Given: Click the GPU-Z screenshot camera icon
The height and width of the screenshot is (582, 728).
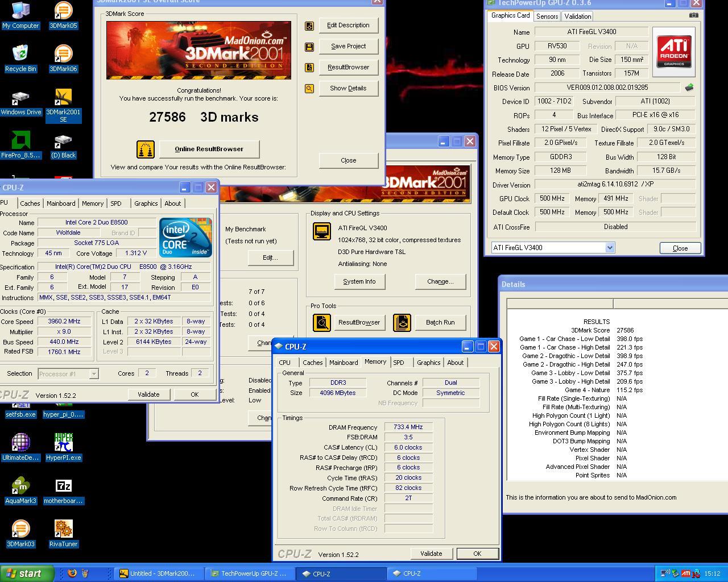Looking at the screenshot, I should [693, 15].
